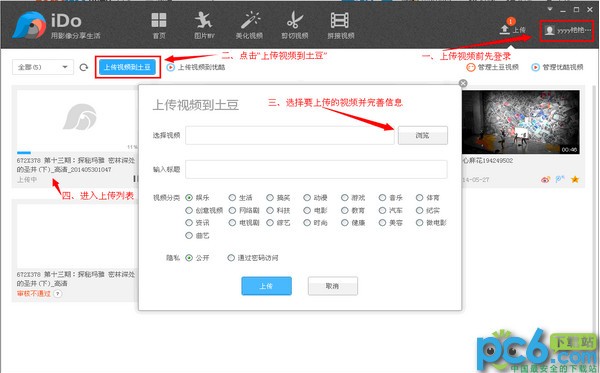Open the user account menu at top right
Image resolution: width=600 pixels, height=373 pixels.
coord(567,31)
